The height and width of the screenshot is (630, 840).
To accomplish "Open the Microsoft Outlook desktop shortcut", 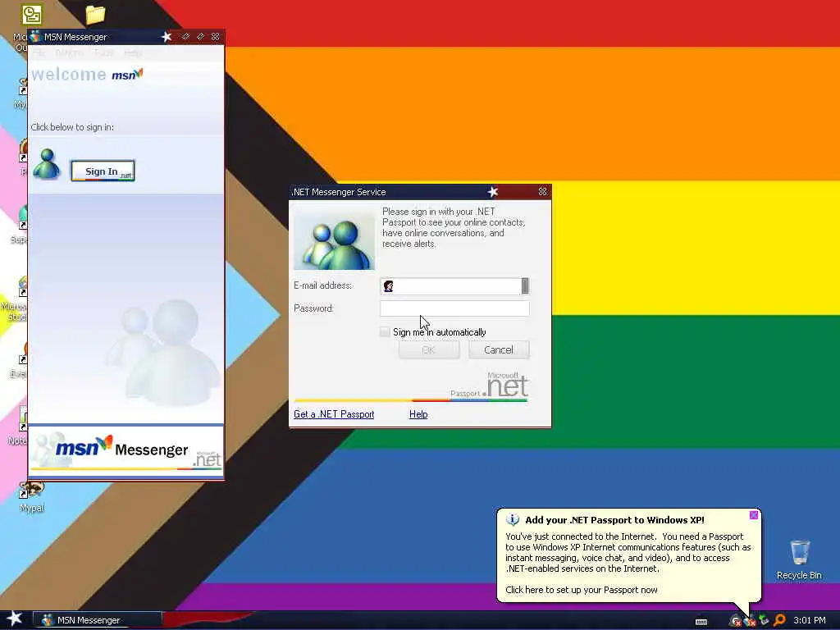I will tap(32, 15).
